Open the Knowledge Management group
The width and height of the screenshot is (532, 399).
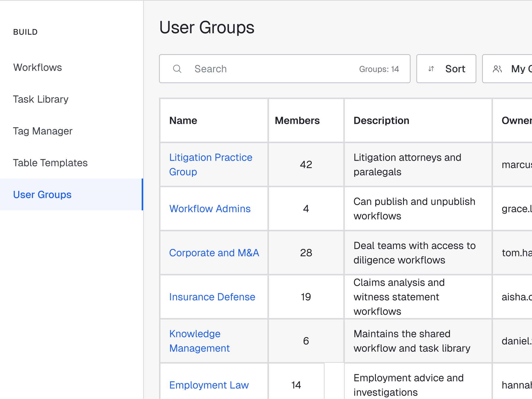coord(199,341)
